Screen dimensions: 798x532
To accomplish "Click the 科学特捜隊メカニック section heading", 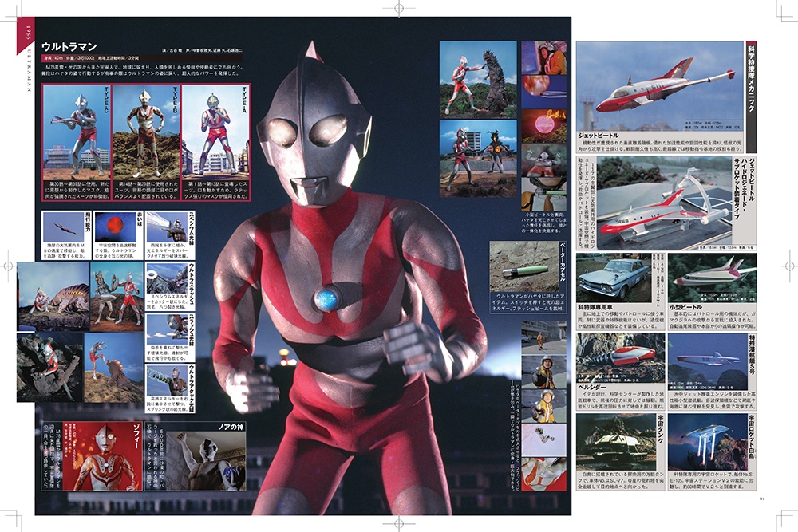I will click(751, 78).
